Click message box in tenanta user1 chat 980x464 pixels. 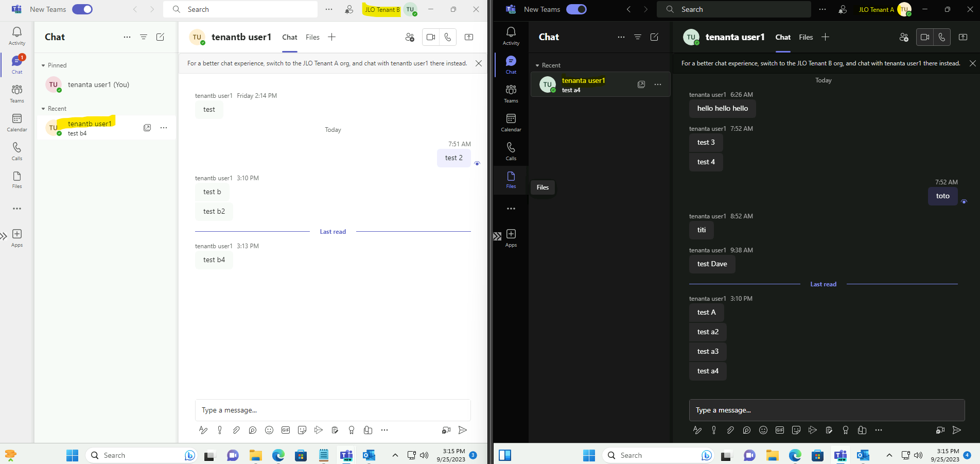click(827, 410)
